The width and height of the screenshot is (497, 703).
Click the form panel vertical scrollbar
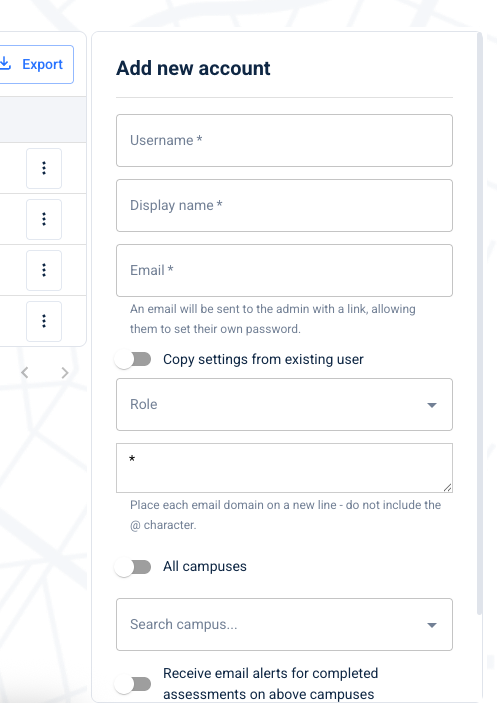tap(480, 323)
